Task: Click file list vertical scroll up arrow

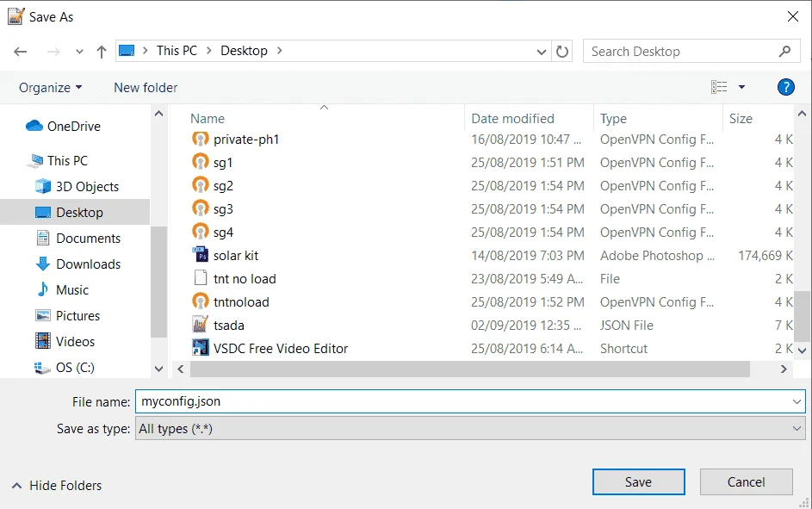Action: (803, 114)
